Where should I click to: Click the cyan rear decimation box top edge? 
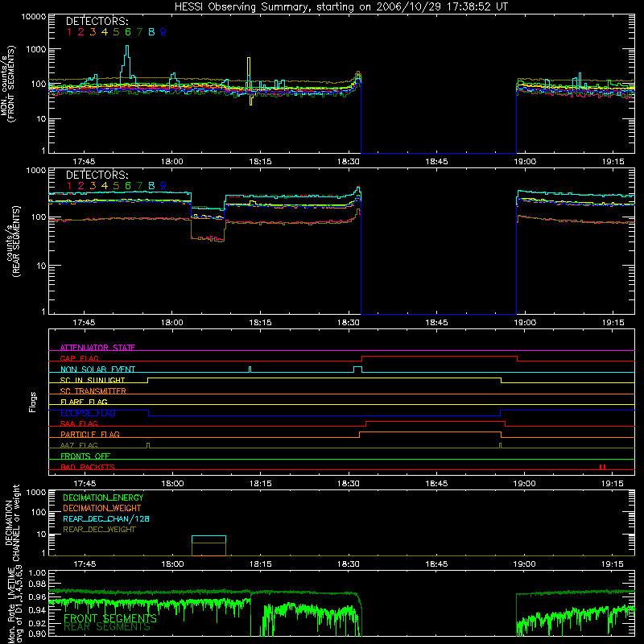pos(208,536)
